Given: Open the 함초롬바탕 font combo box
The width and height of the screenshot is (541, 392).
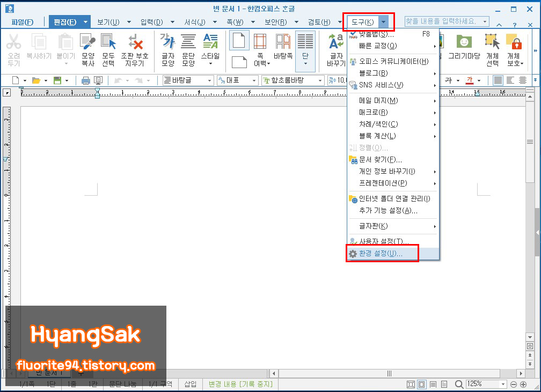Looking at the screenshot, I should pyautogui.click(x=293, y=80).
